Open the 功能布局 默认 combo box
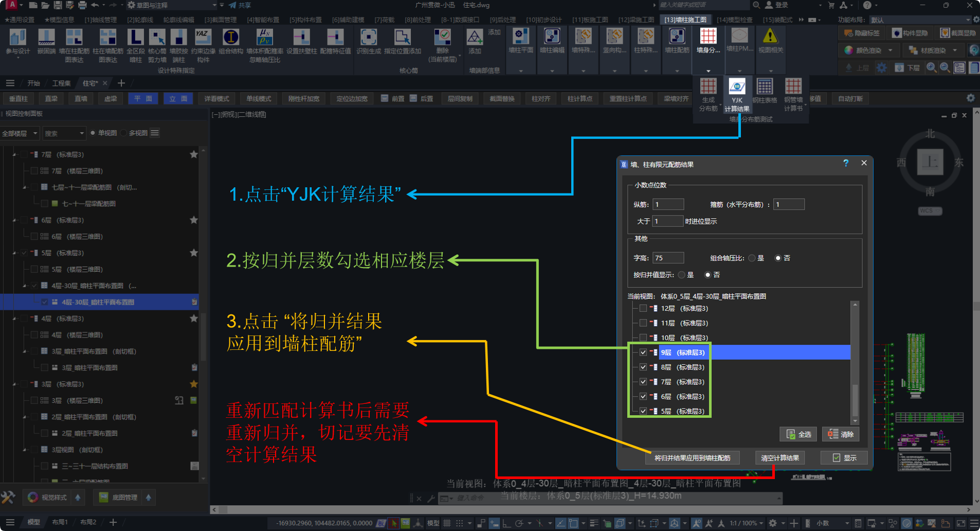The height and width of the screenshot is (531, 980). [x=920, y=20]
